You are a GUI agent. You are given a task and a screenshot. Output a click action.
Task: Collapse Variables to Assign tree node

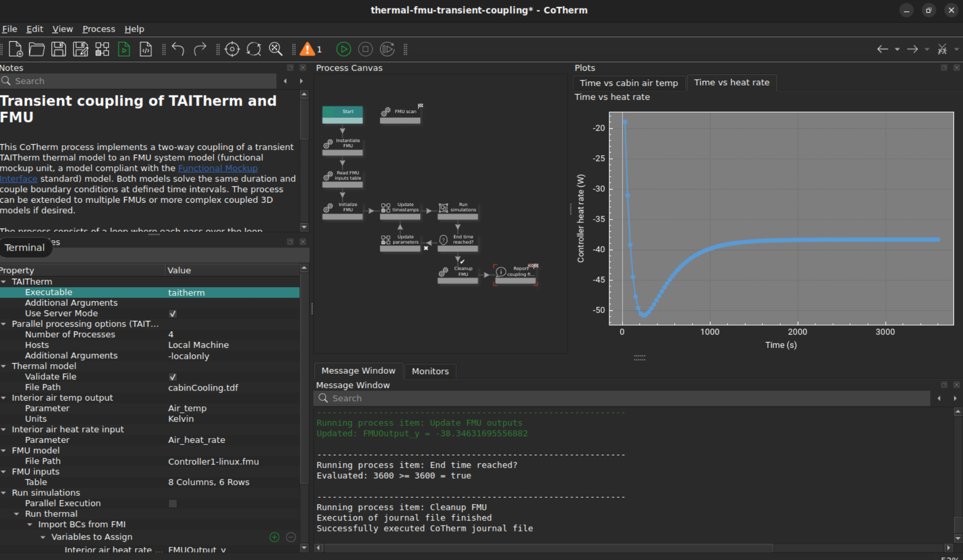coord(43,537)
